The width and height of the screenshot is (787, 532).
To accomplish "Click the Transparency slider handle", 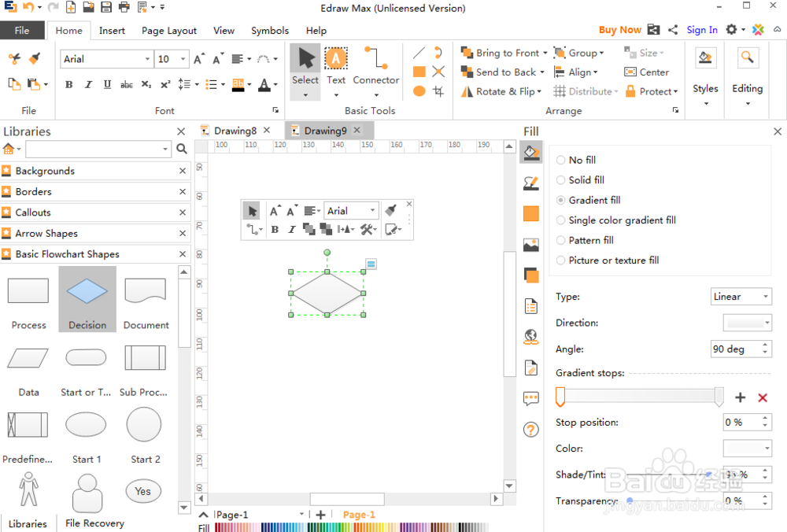I will pos(630,500).
